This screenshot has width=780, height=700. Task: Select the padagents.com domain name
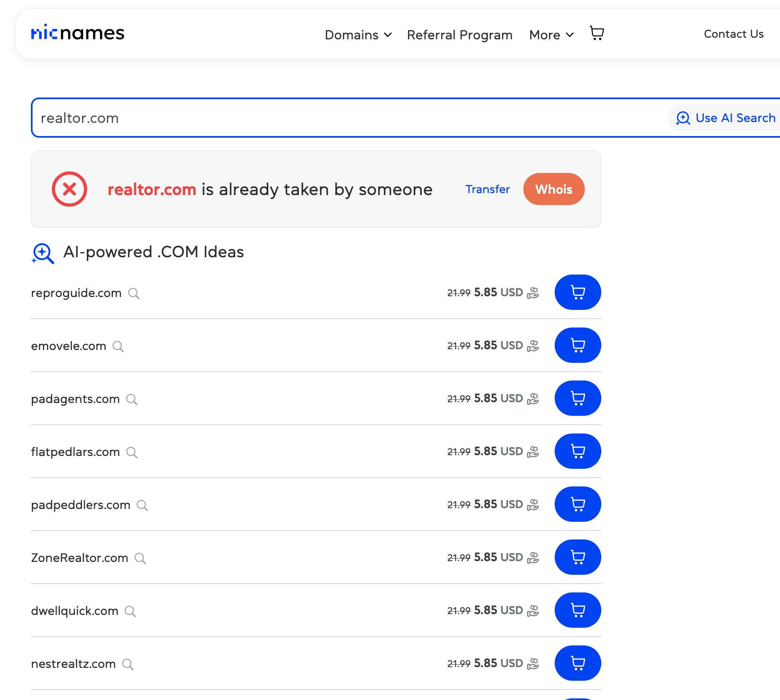76,399
